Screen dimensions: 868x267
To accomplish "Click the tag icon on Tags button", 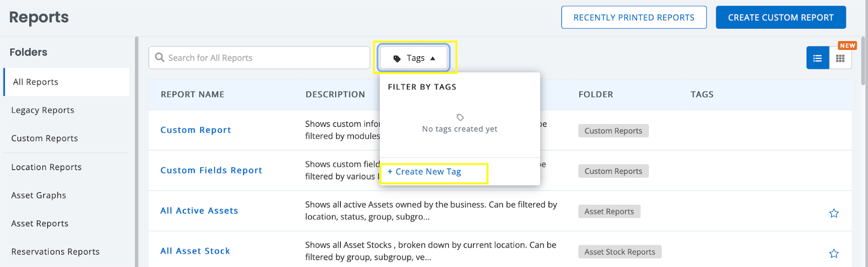I will pos(397,58).
